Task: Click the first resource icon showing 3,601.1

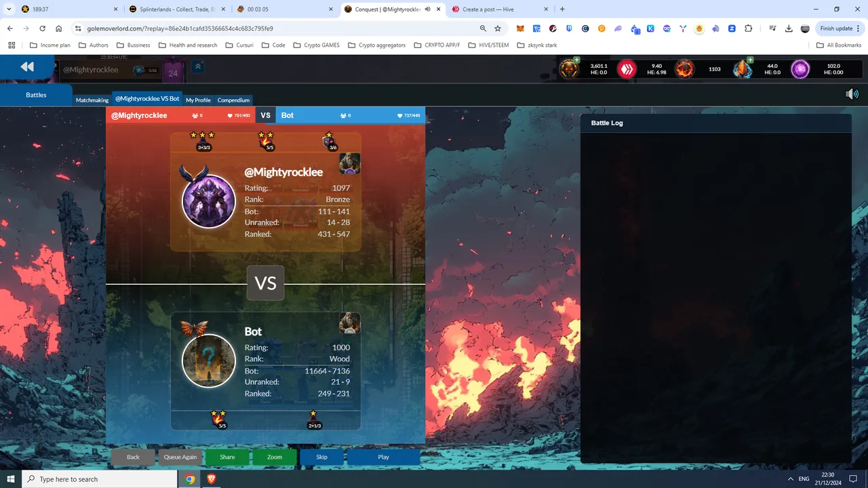Action: pos(569,69)
